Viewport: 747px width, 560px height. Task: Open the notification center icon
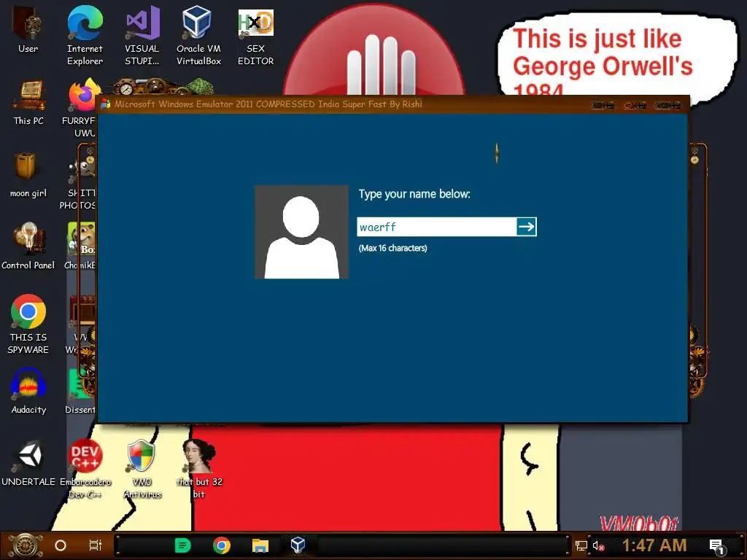[718, 547]
